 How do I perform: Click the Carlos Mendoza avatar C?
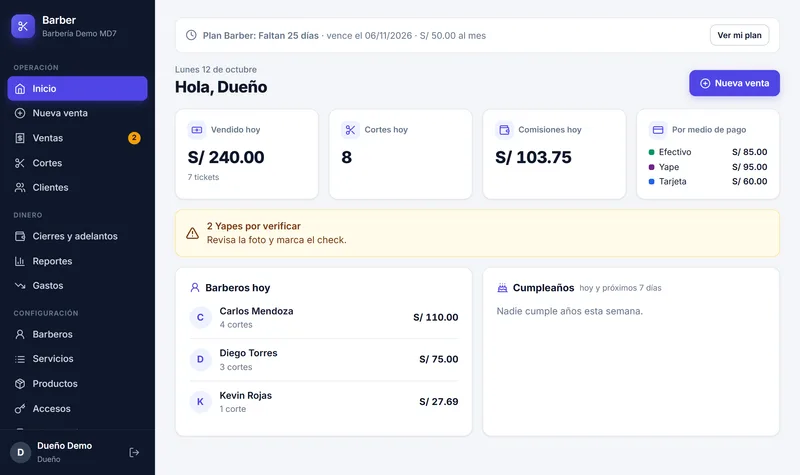(x=201, y=317)
